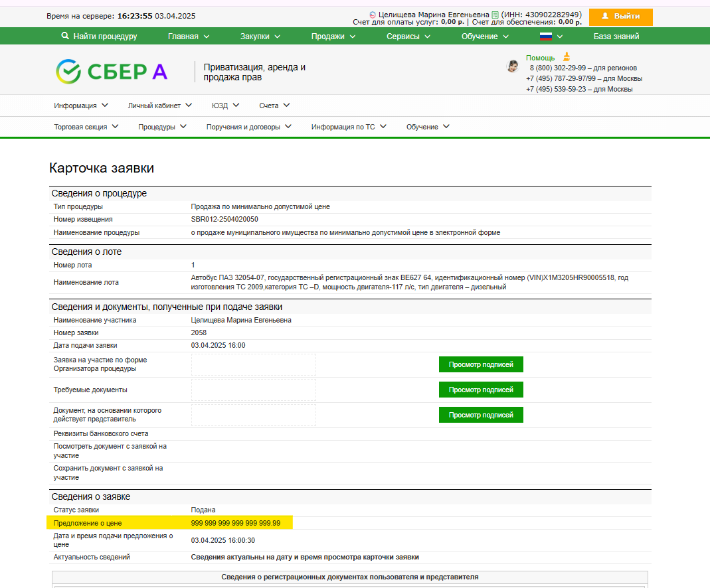The width and height of the screenshot is (710, 588).
Task: Click participant name Целищева Марина Евгеньевна in card
Action: coord(241,320)
